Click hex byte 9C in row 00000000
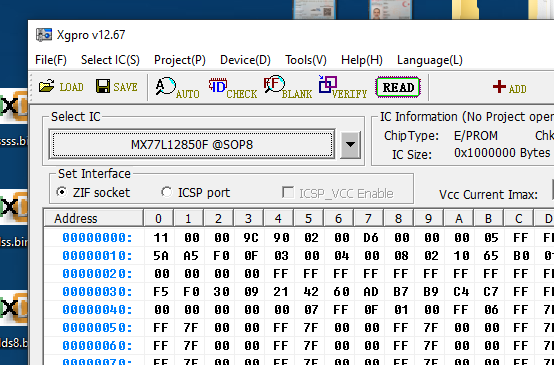The height and width of the screenshot is (365, 554). tap(251, 238)
